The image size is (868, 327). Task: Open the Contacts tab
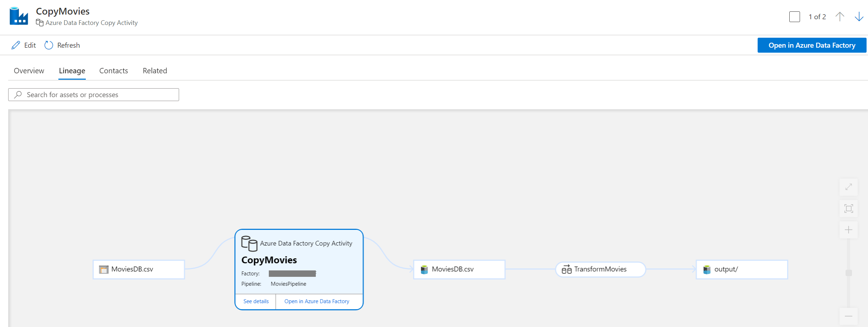tap(114, 71)
